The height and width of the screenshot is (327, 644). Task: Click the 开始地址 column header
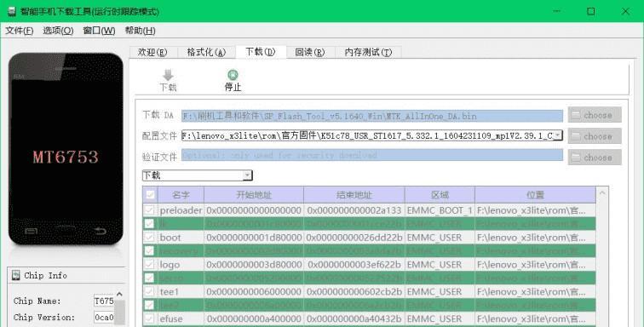254,195
